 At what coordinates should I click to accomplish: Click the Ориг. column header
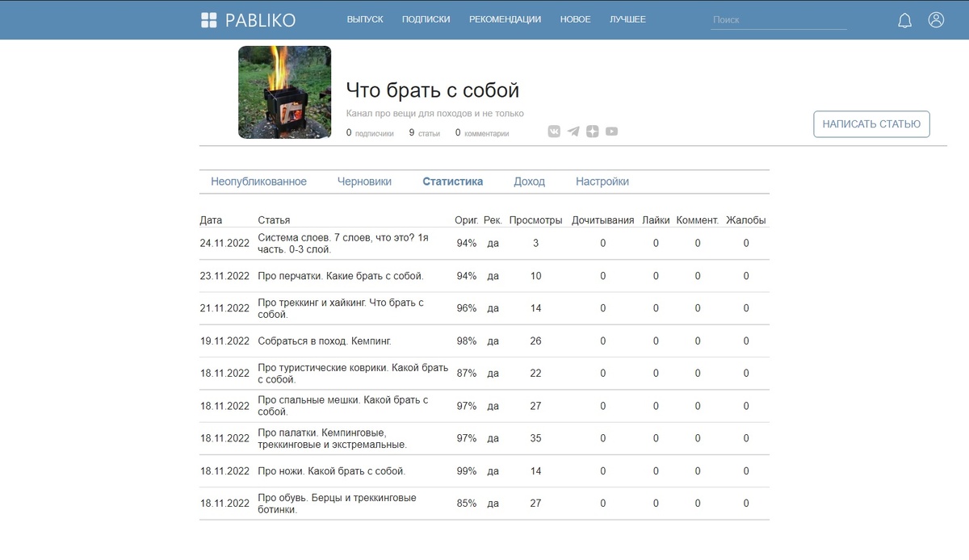pyautogui.click(x=467, y=220)
